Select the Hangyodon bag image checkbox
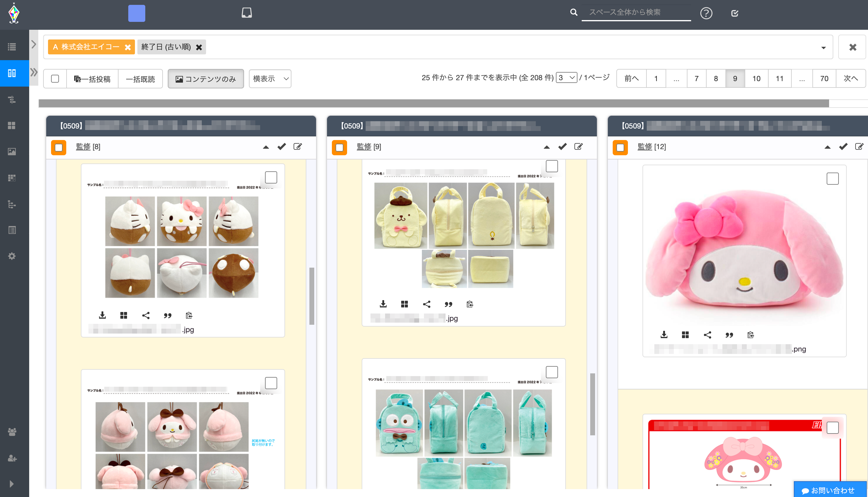Image resolution: width=868 pixels, height=497 pixels. (x=552, y=372)
